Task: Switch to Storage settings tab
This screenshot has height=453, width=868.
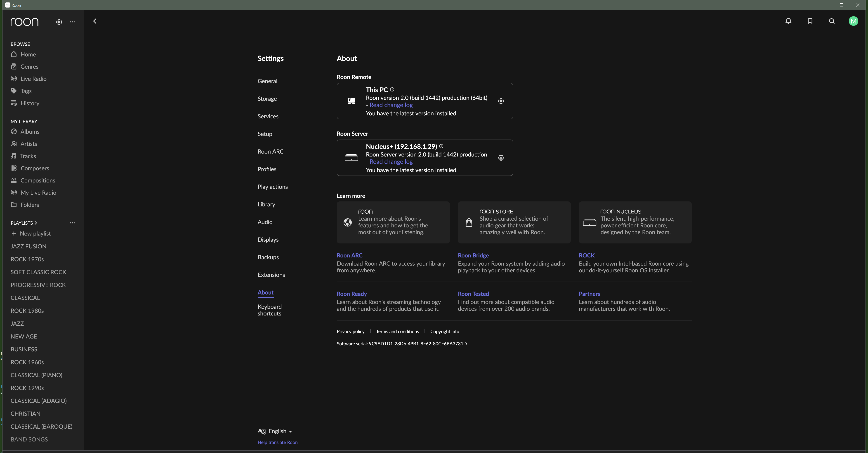Action: [267, 99]
